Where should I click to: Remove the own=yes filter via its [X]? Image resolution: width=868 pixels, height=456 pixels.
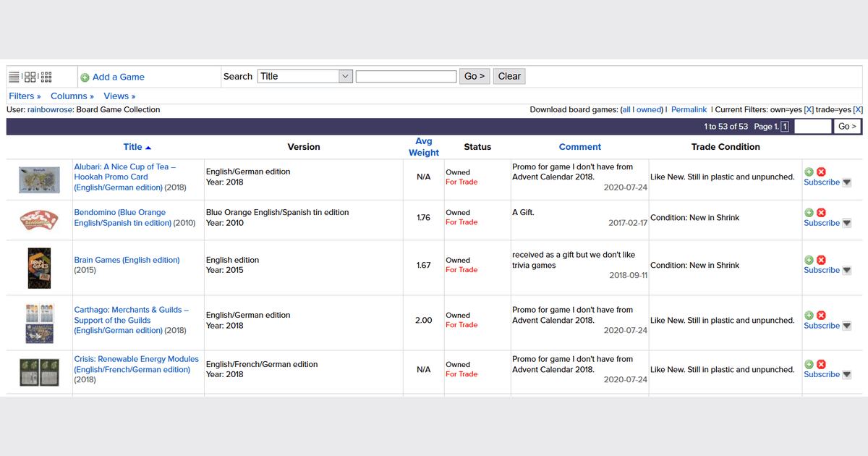[809, 109]
